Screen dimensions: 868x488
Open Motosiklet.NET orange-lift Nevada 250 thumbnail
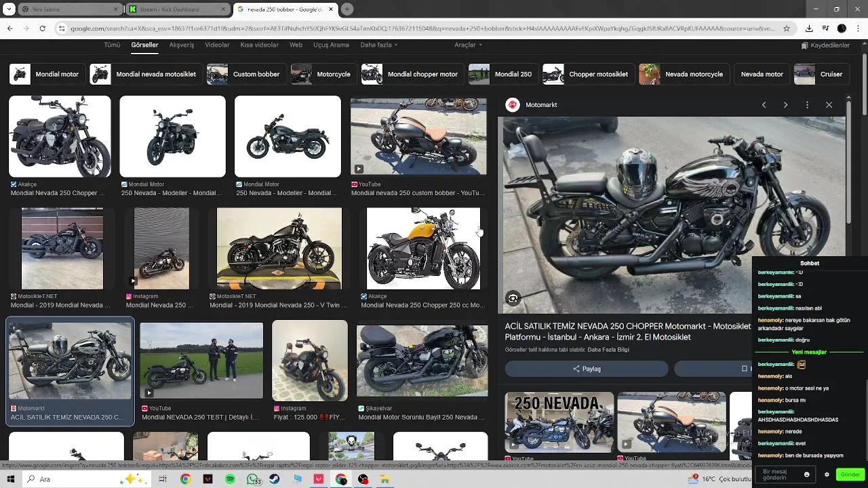[279, 249]
